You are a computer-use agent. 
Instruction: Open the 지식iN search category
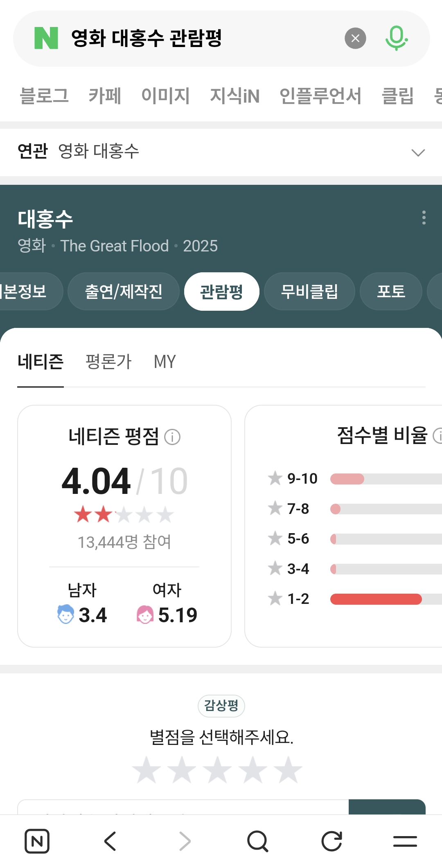pos(235,96)
